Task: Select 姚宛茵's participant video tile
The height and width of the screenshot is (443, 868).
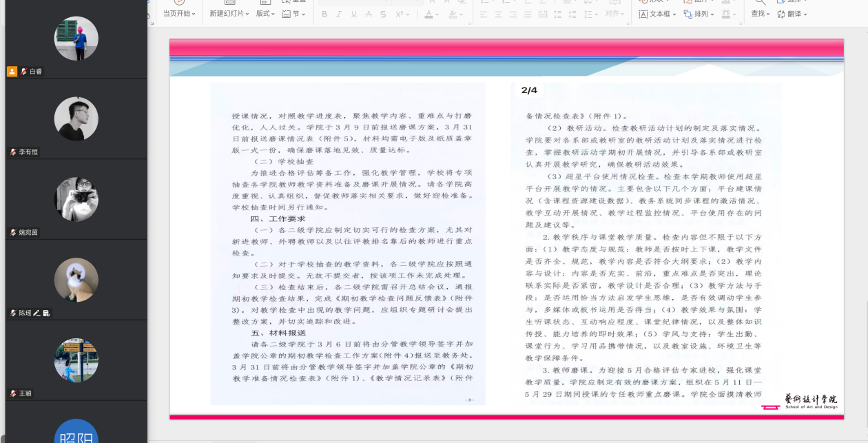Action: (x=76, y=199)
